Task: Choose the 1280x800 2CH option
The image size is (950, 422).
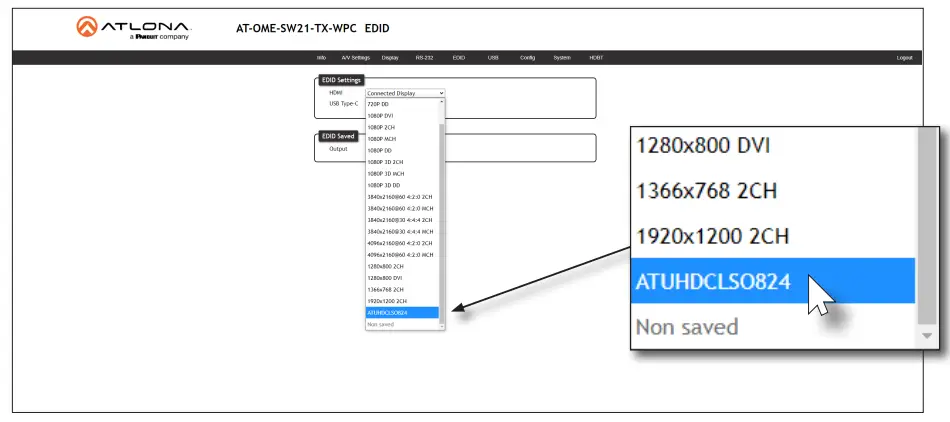Action: (402, 266)
